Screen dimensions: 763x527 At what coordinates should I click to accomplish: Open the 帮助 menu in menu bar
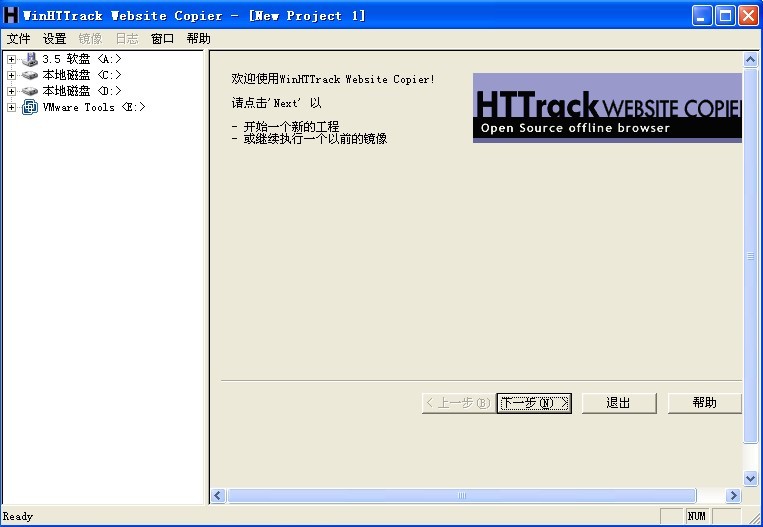click(x=199, y=38)
